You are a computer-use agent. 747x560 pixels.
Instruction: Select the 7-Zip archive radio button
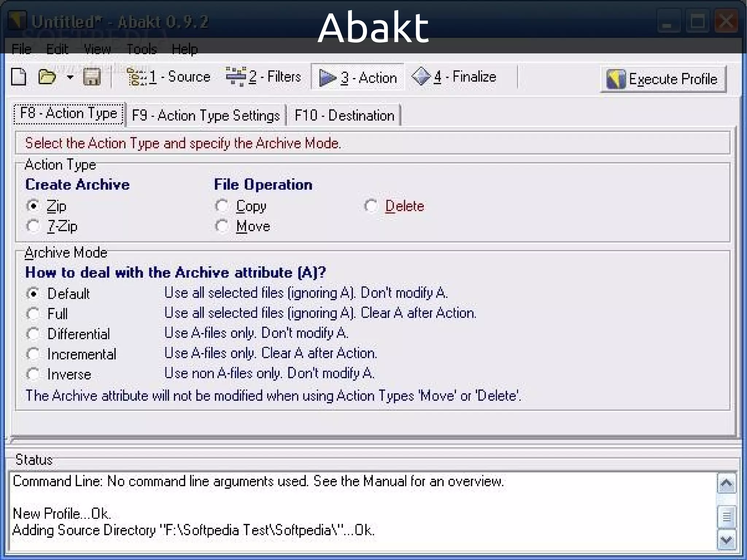[x=33, y=226]
